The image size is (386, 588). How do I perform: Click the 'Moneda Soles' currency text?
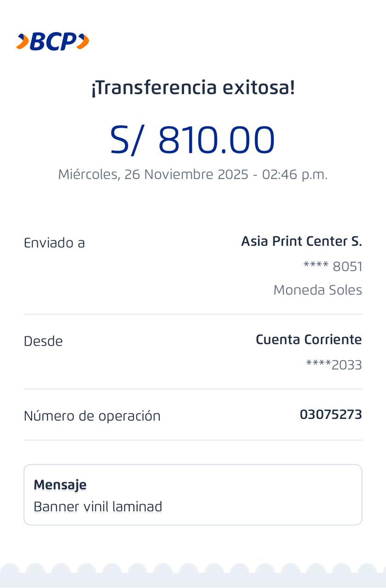[x=318, y=290]
